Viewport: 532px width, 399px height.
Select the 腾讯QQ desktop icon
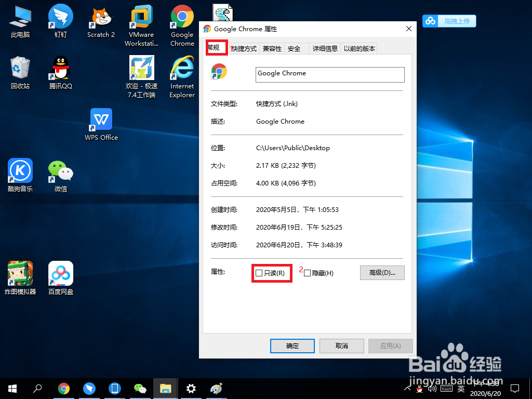[x=60, y=73]
